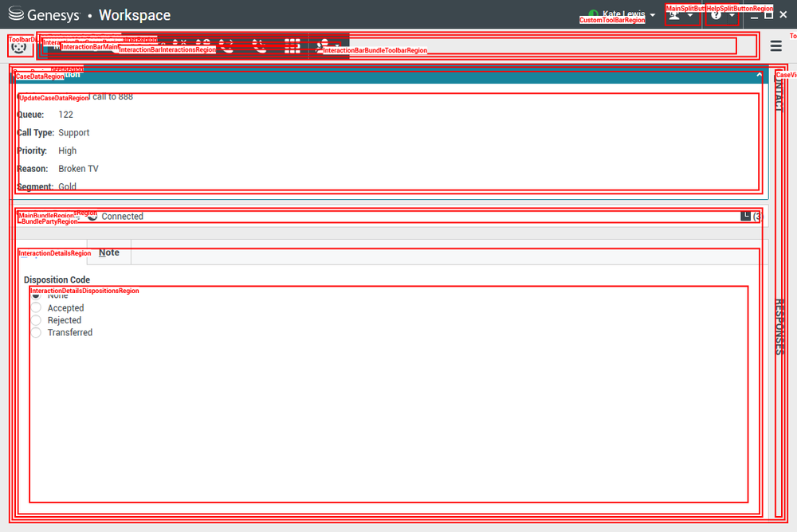Open the hamburger menu at top right
The width and height of the screenshot is (797, 532).
775,46
